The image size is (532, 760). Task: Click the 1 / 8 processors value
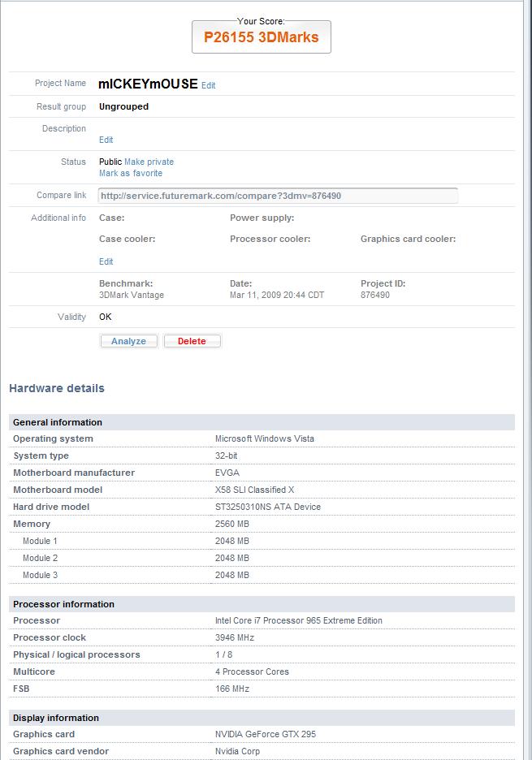point(223,654)
